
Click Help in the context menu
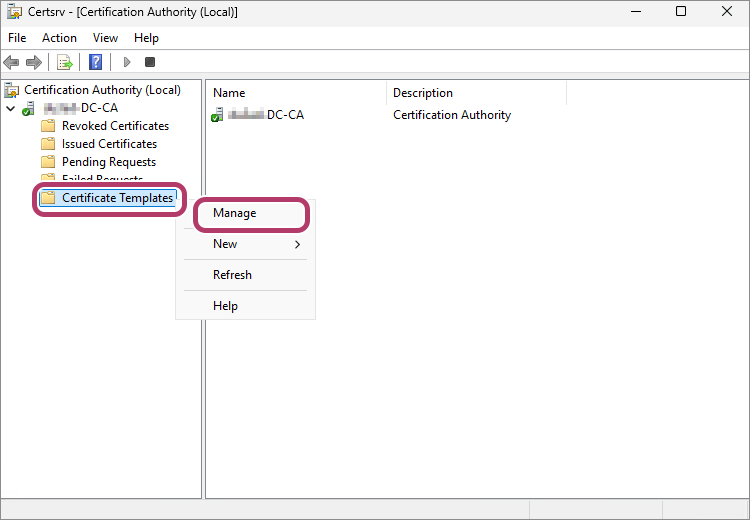point(225,306)
